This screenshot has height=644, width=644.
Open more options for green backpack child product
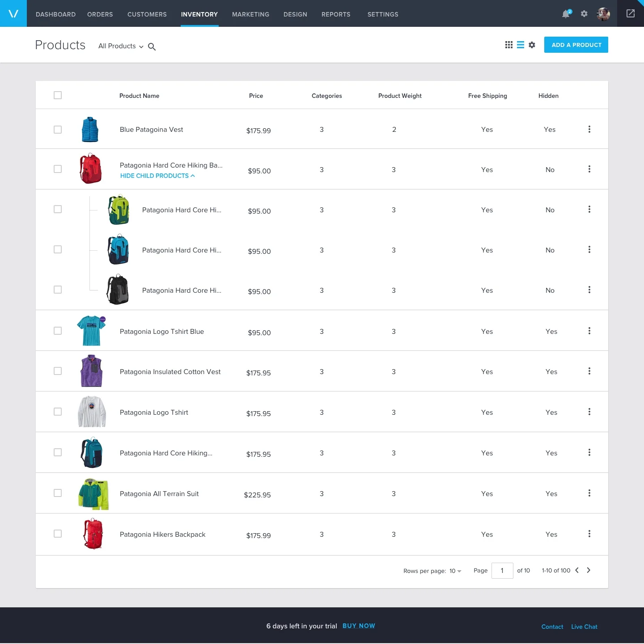(589, 209)
